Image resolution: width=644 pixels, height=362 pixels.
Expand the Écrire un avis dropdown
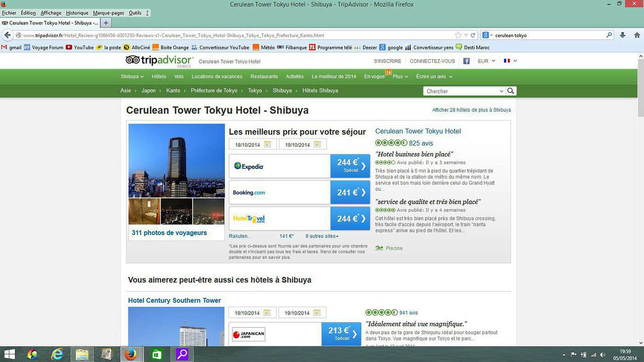(434, 76)
